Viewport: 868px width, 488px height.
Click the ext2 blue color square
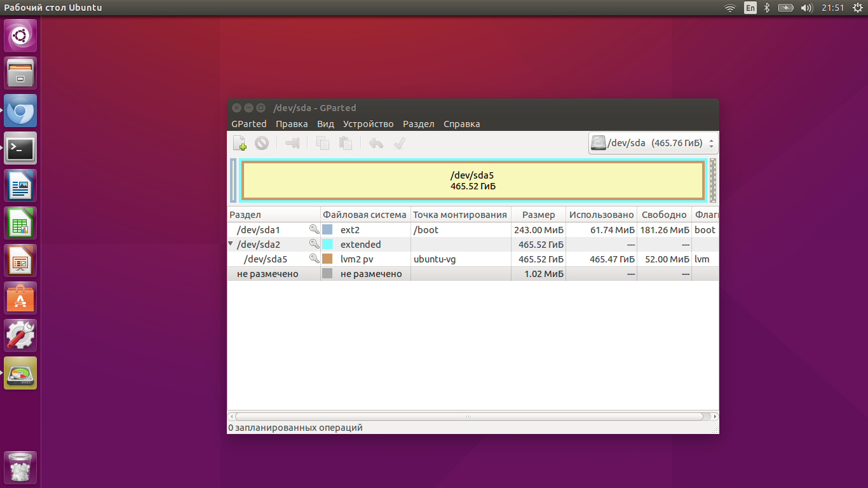[x=327, y=229]
